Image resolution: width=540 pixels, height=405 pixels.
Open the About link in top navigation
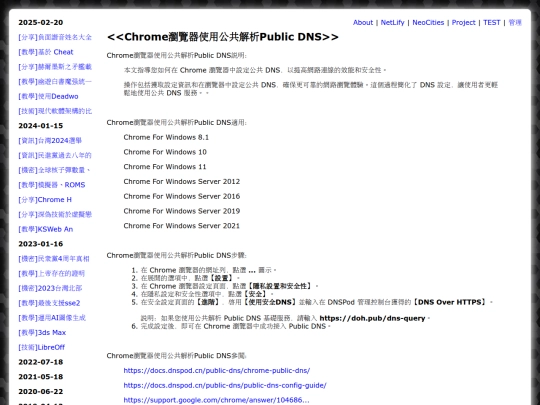363,22
